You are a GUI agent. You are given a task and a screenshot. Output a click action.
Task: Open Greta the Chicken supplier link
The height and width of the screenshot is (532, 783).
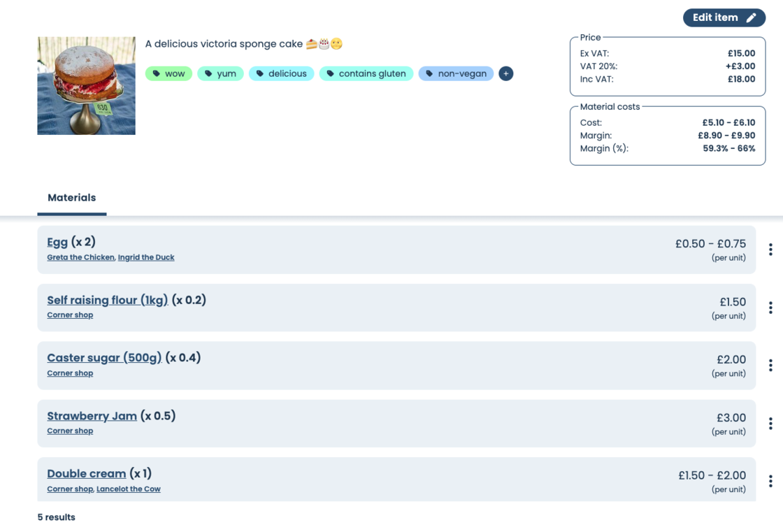[x=80, y=257]
